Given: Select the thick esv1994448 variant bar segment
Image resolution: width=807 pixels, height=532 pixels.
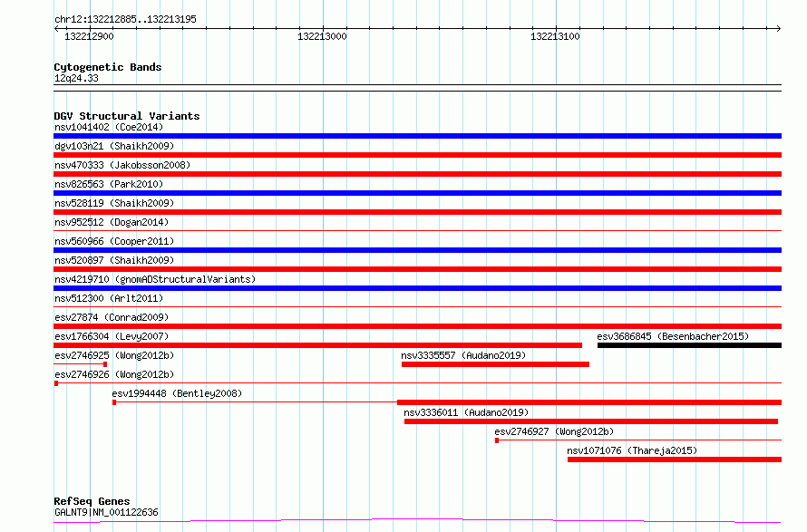Looking at the screenshot, I should (x=589, y=402).
